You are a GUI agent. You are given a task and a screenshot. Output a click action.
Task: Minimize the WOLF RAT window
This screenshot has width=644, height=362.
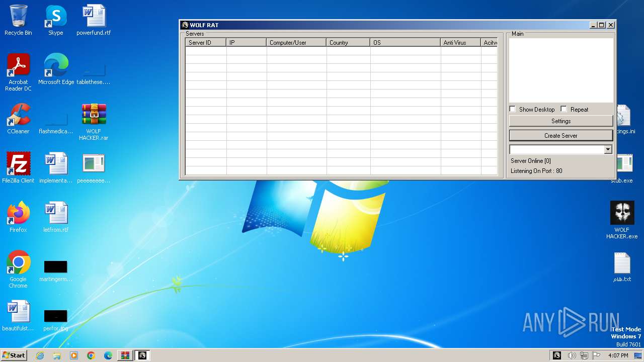point(594,25)
